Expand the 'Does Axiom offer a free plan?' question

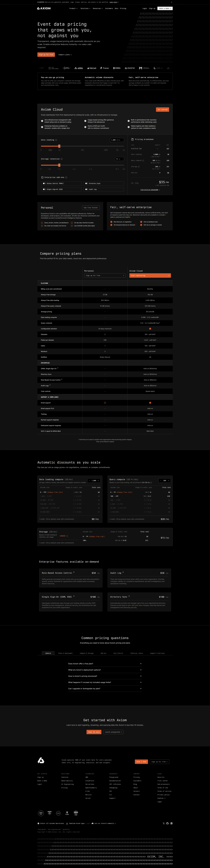(105, 664)
